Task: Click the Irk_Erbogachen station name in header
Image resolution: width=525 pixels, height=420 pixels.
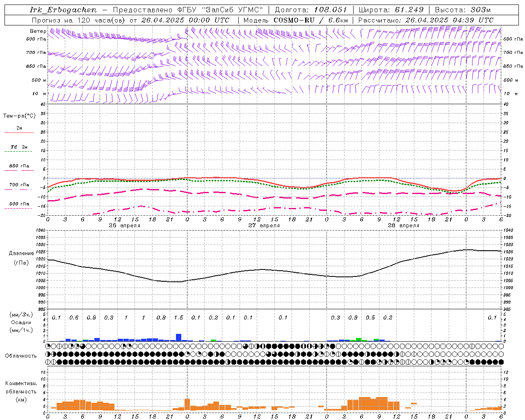Action: 63,10
